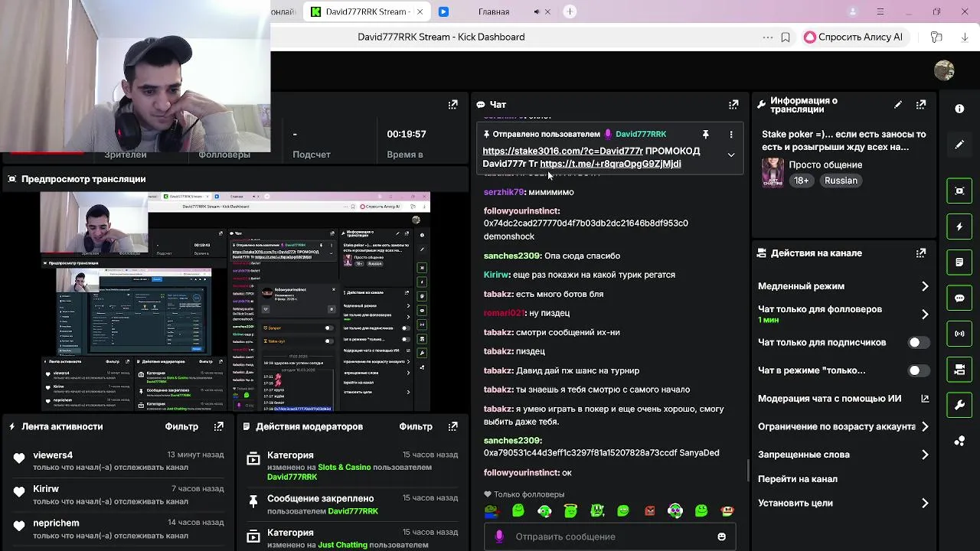This screenshot has width=980, height=551.
Task: Open the emoji picker in message box
Action: (x=721, y=536)
